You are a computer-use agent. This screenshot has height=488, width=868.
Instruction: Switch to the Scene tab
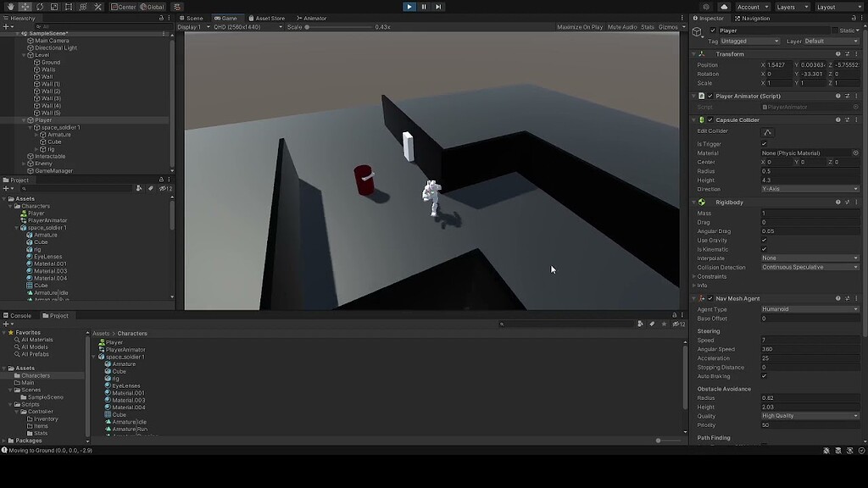197,17
